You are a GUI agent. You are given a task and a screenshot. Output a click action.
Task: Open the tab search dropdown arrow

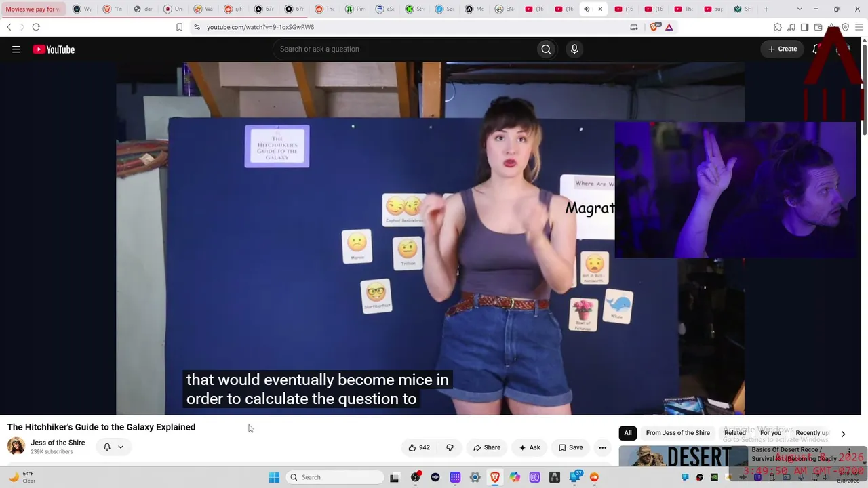coord(800,9)
